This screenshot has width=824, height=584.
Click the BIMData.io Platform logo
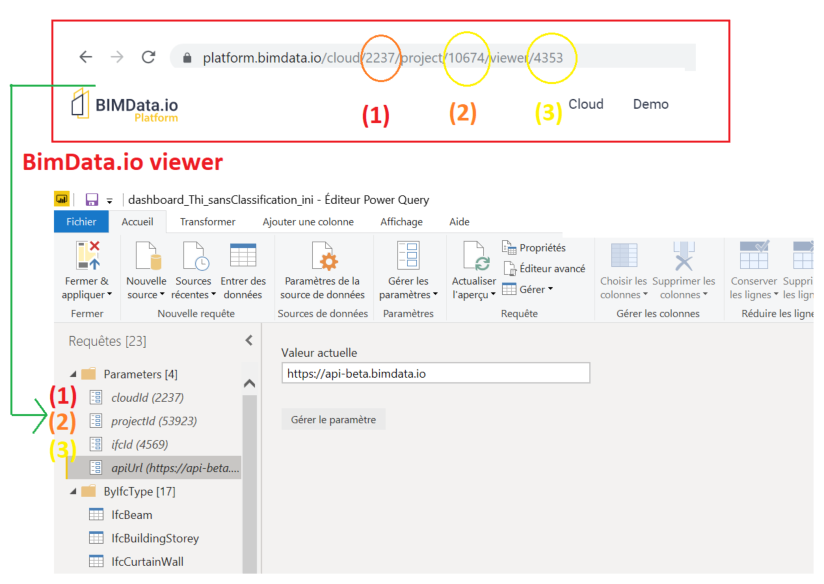[125, 106]
